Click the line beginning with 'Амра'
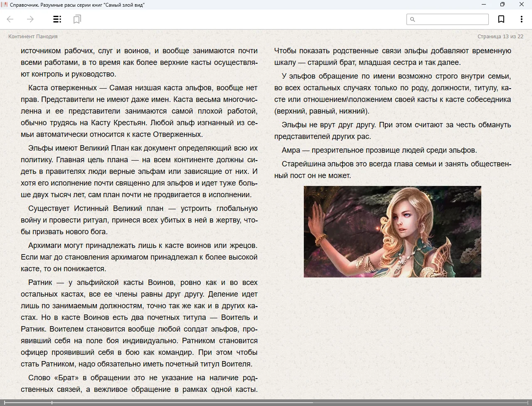Screen dimensions: 532x406 point(379,150)
